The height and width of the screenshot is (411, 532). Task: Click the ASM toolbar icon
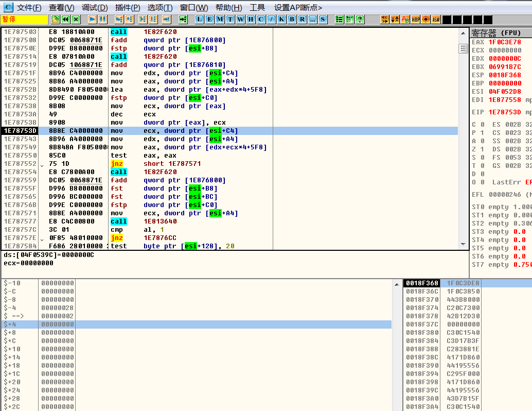tap(436, 19)
